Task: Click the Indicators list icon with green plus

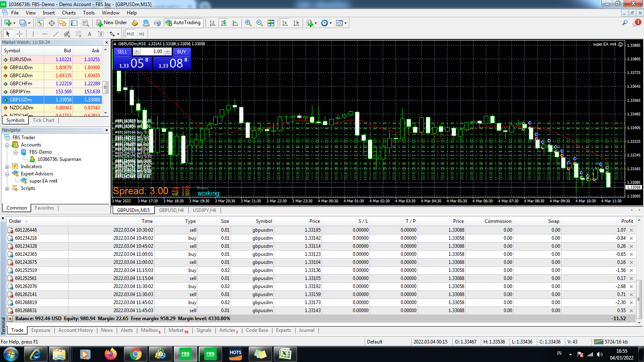Action: point(310,23)
